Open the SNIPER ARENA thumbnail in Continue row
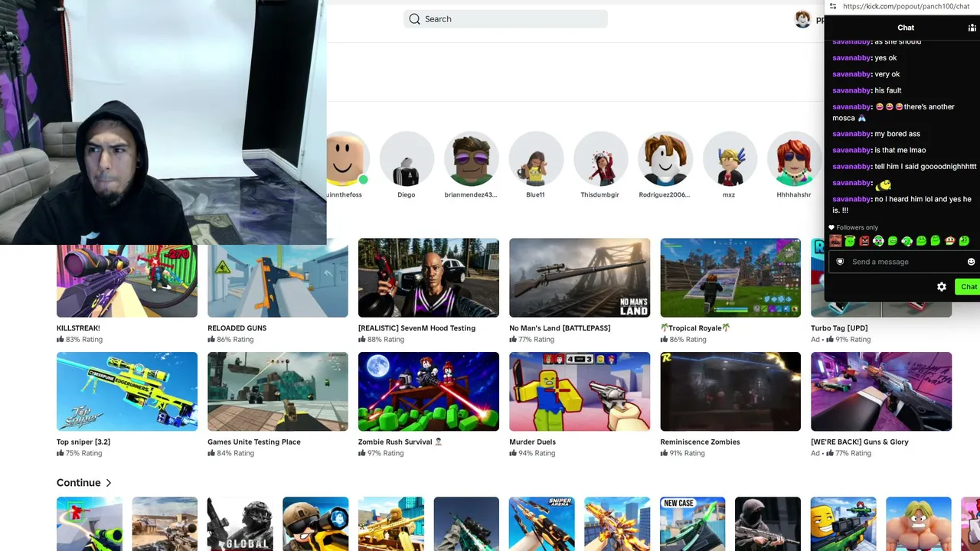 coord(541,524)
